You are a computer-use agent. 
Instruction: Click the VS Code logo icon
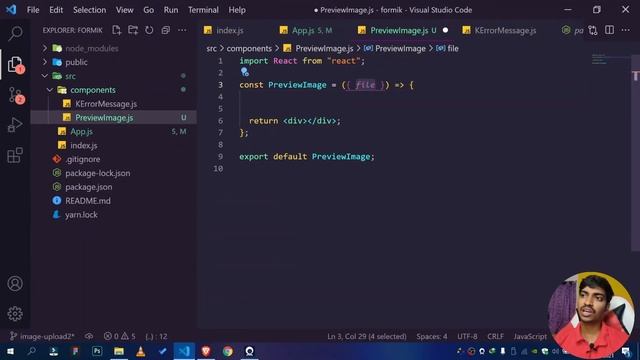coord(11,9)
